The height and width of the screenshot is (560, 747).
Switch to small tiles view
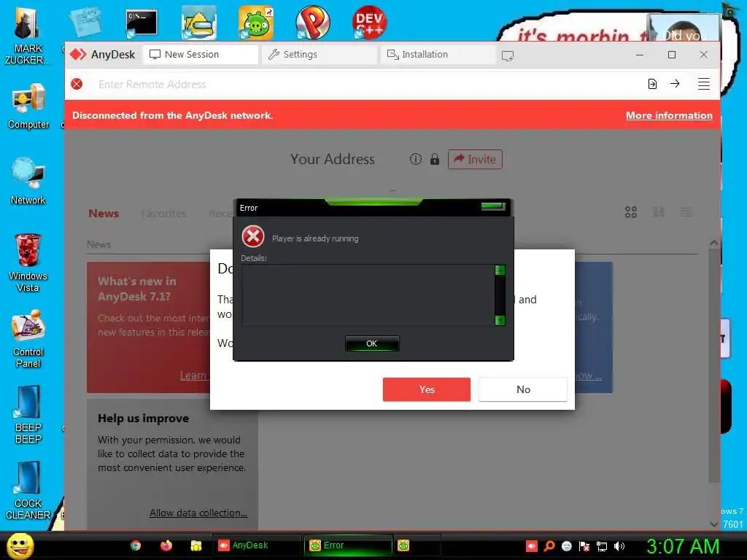tap(659, 212)
